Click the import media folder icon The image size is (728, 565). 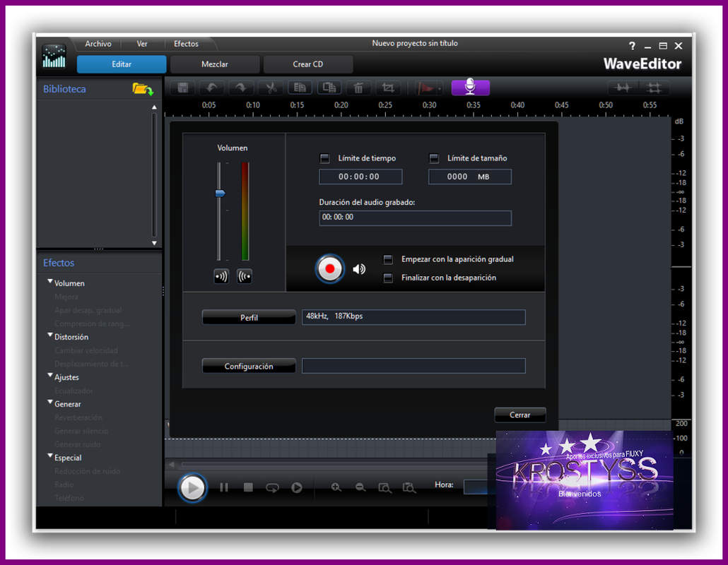coord(143,88)
